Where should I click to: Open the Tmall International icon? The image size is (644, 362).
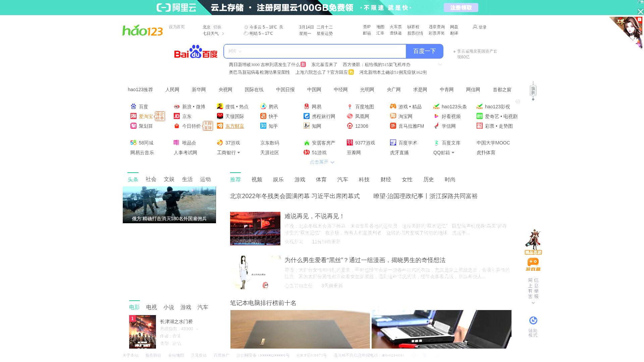pos(220,116)
